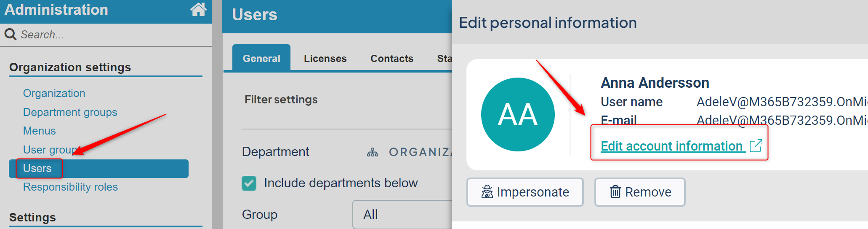
Task: Click the trash can icon on Remove
Action: [x=615, y=192]
